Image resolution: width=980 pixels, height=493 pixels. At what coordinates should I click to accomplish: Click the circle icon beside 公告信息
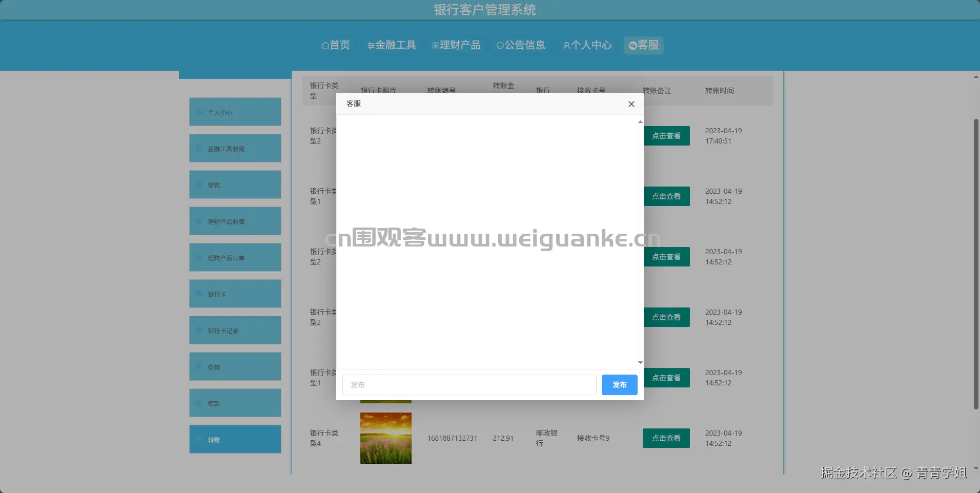pos(500,45)
